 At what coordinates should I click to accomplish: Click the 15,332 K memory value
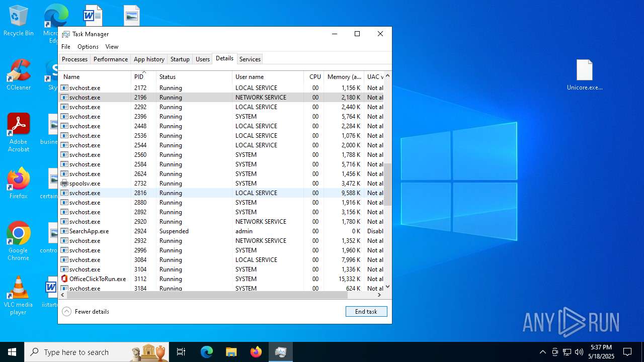[349, 279]
